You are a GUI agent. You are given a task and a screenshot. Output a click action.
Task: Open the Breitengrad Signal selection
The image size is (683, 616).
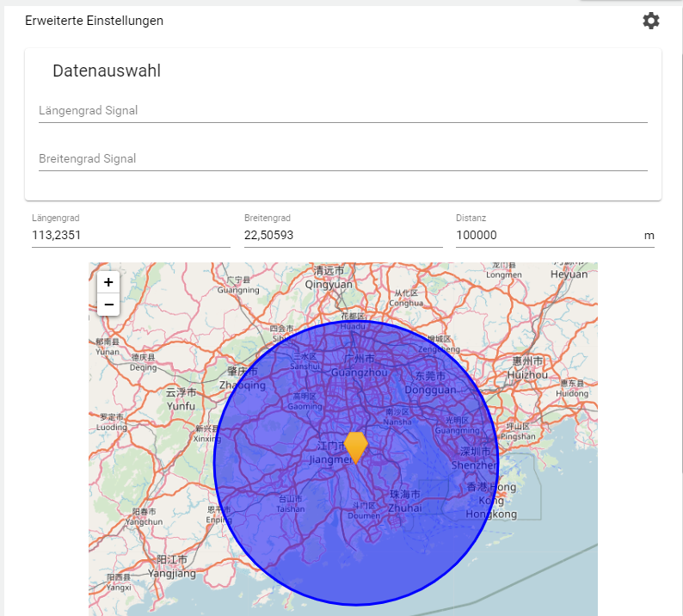point(342,159)
